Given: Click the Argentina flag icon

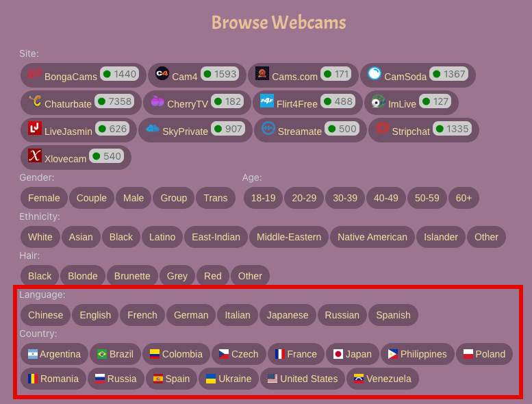Looking at the screenshot, I should (33, 354).
